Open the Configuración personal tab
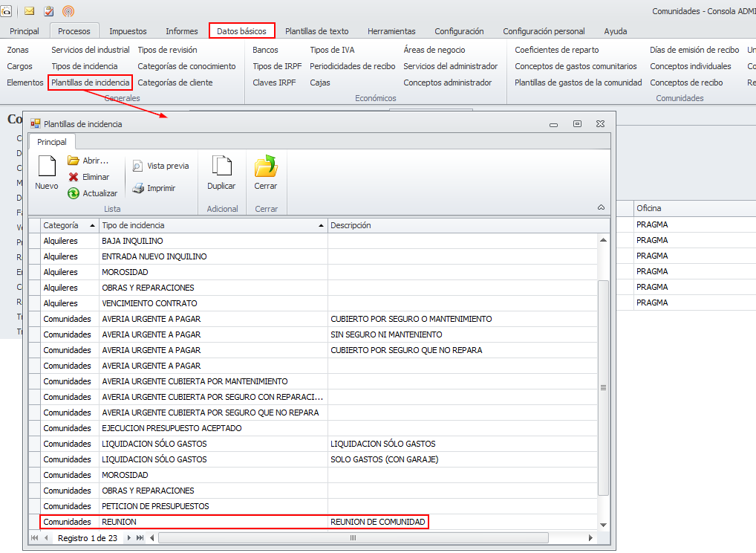756x553 pixels. (x=544, y=31)
